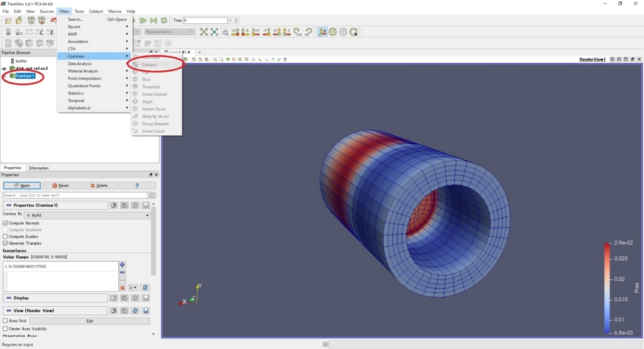Click the Apply button
This screenshot has height=349, width=644.
(x=22, y=186)
